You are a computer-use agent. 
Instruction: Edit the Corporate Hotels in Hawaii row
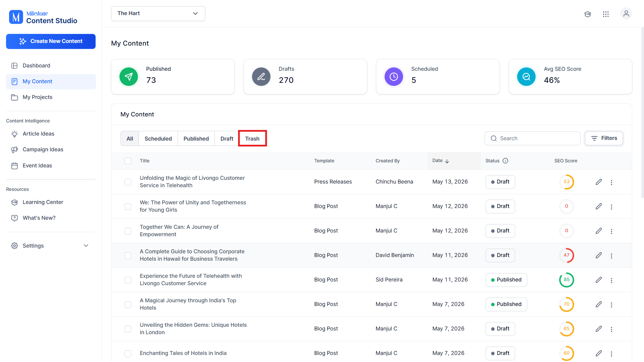tap(599, 255)
